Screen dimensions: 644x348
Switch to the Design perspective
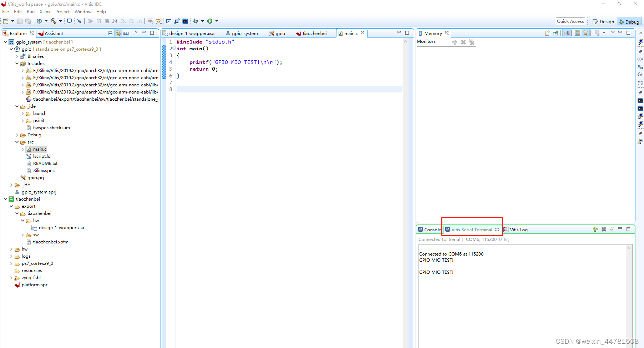tap(603, 21)
